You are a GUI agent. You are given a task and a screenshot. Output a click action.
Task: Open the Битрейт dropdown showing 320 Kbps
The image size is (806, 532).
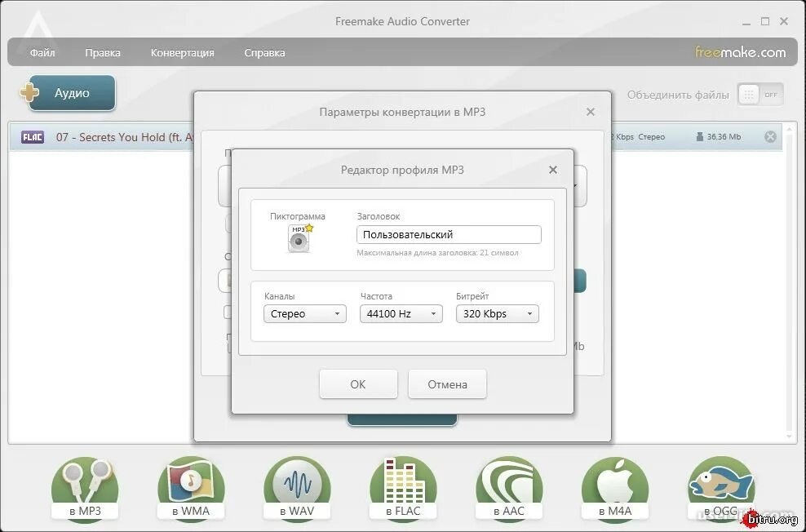click(x=497, y=314)
